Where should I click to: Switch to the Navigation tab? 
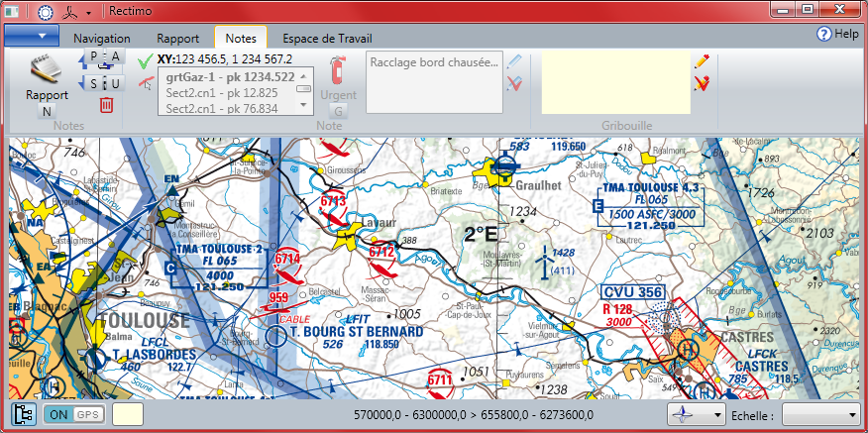102,39
